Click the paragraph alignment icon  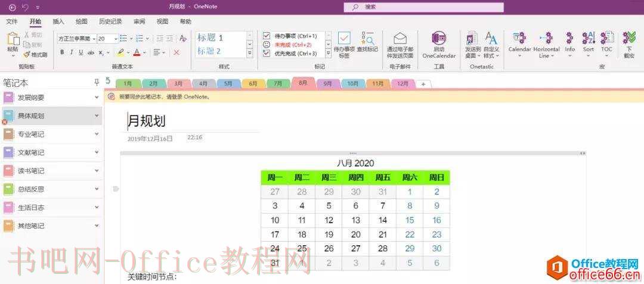[x=156, y=52]
